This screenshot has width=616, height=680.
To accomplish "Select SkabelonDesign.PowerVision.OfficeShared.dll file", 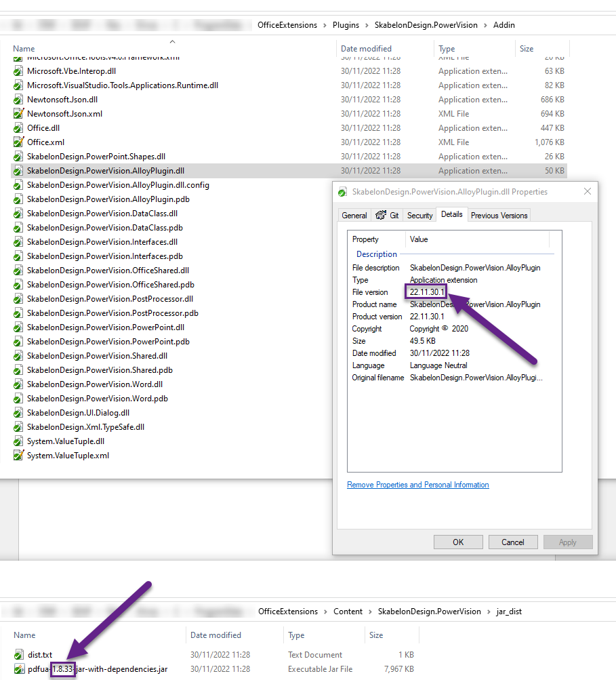I will coord(108,271).
